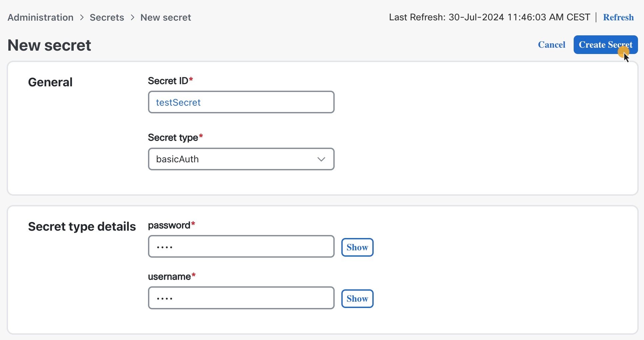Refresh the page data
The width and height of the screenshot is (644, 340).
click(x=618, y=17)
